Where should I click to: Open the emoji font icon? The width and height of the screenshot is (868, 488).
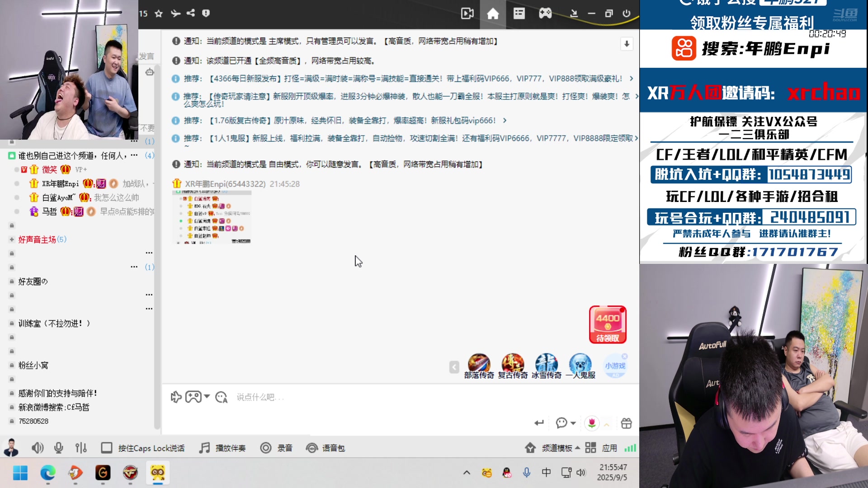(x=221, y=397)
